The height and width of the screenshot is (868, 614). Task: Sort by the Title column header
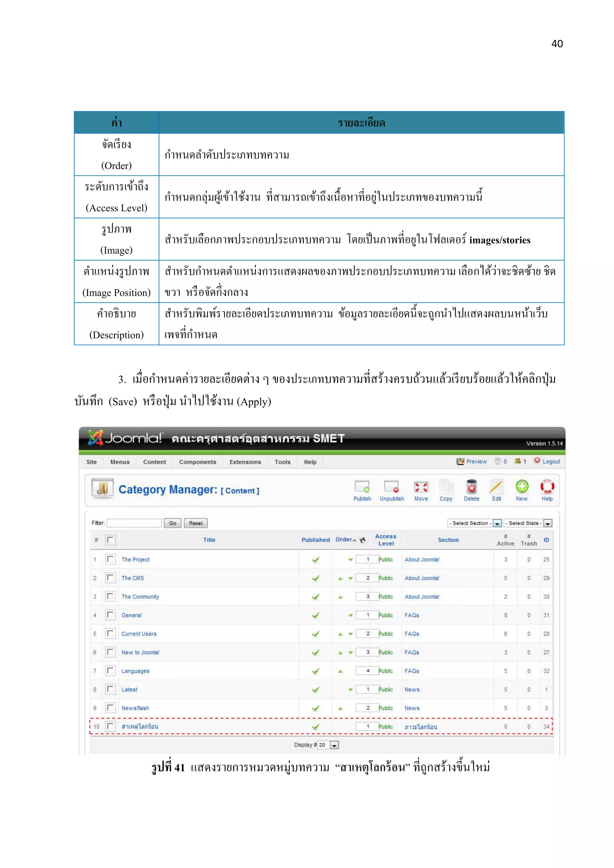(209, 540)
